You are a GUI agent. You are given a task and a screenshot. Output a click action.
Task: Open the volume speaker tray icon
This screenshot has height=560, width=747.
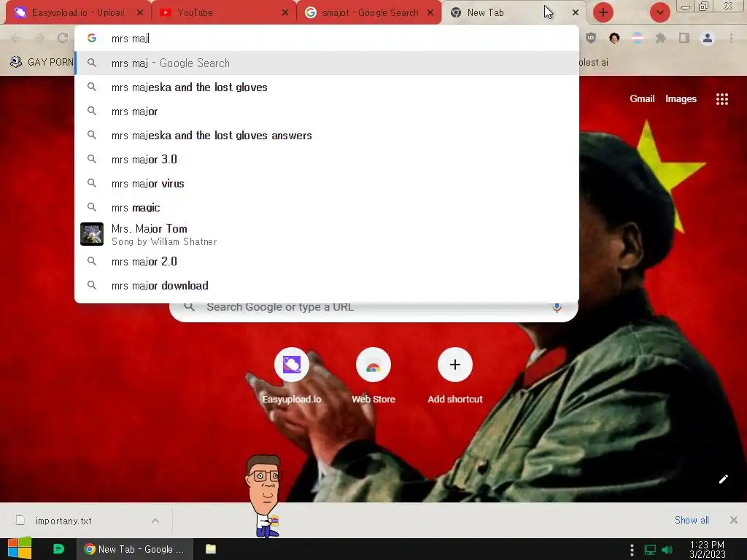tap(667, 550)
